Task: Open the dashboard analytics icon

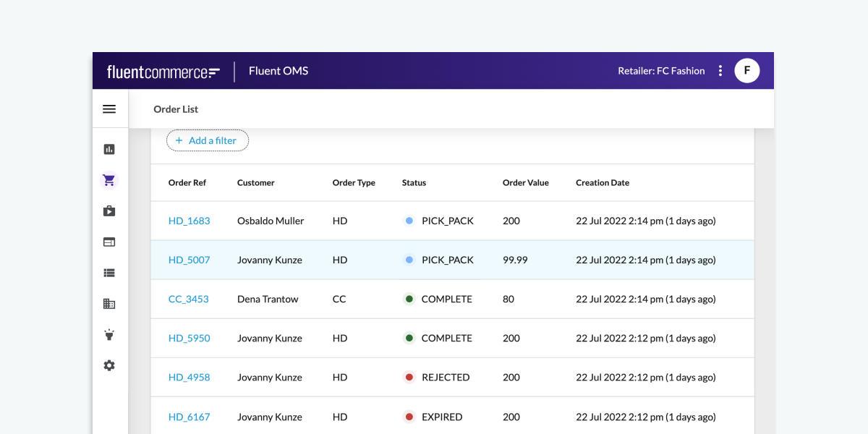Action: (x=109, y=148)
